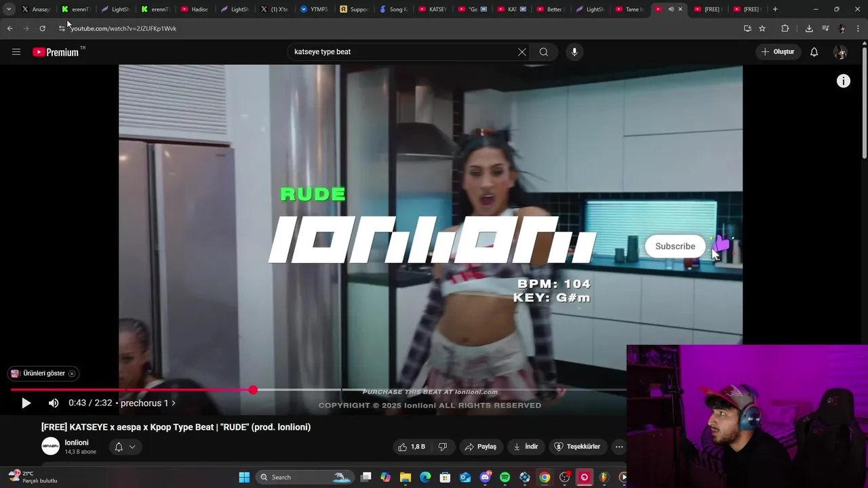Viewport: 868px width, 488px height.
Task: View site information icon in address bar
Action: [61, 28]
